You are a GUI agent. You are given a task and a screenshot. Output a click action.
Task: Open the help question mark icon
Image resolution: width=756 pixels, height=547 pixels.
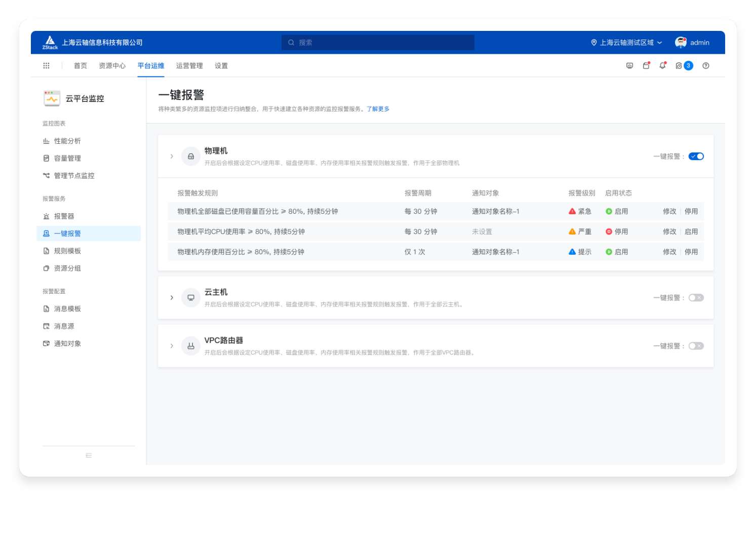pyautogui.click(x=705, y=66)
